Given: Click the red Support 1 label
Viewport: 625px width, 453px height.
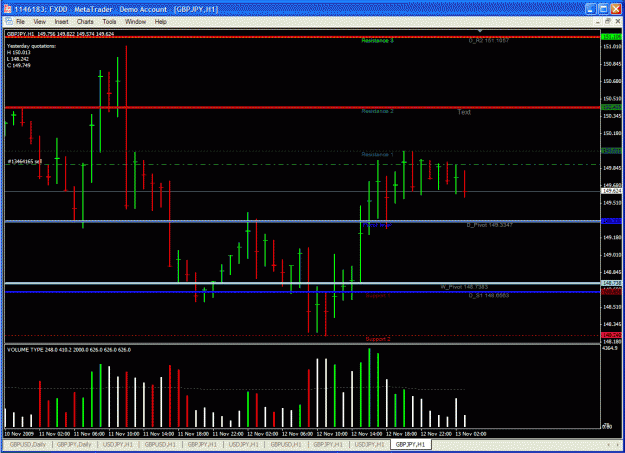Looking at the screenshot, I should tap(378, 296).
